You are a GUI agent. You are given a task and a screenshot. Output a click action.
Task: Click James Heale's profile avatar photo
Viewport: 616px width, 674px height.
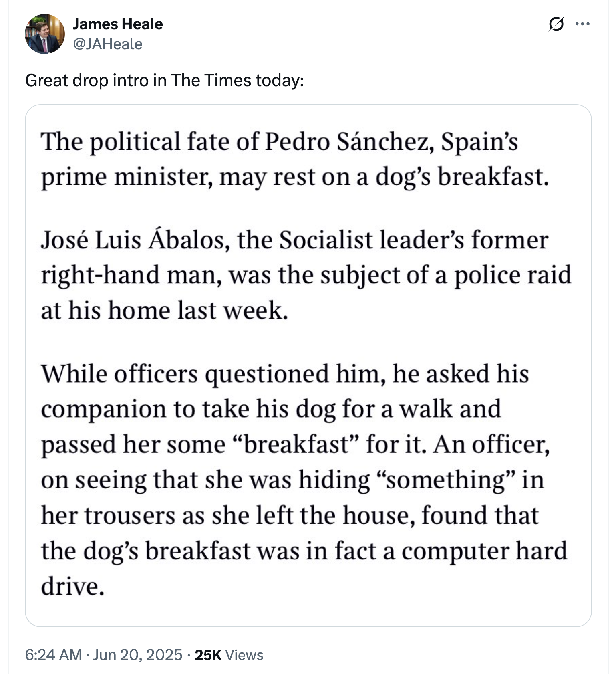click(x=44, y=34)
